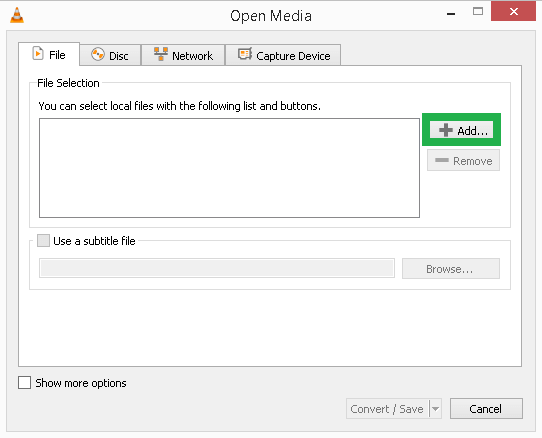Click the Capture Device tab's card icon
The width and height of the screenshot is (542, 438).
coord(245,54)
